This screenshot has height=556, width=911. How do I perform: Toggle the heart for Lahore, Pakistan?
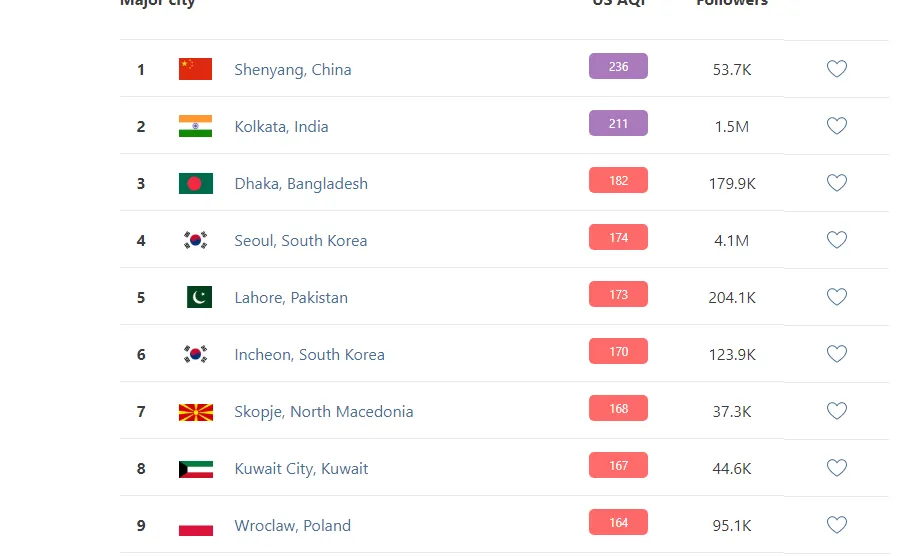coord(837,296)
